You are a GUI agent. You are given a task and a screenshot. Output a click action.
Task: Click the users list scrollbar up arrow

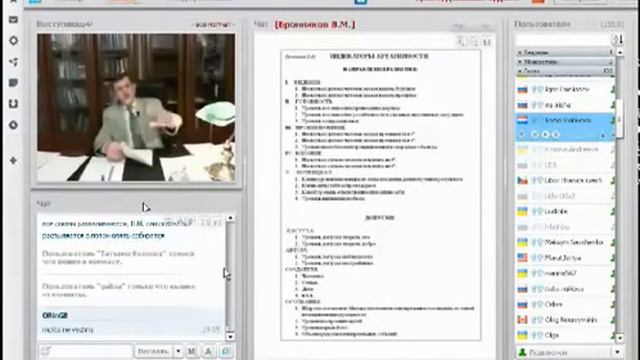[x=620, y=53]
